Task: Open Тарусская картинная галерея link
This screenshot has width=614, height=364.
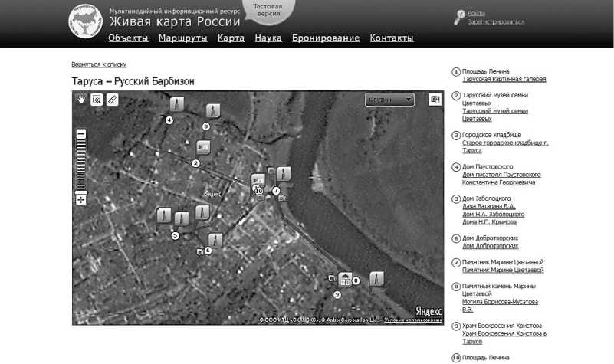Action: [x=504, y=79]
